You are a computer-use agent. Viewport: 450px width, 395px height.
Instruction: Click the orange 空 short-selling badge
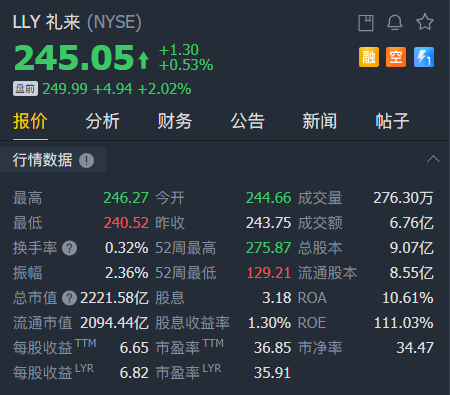(x=396, y=57)
